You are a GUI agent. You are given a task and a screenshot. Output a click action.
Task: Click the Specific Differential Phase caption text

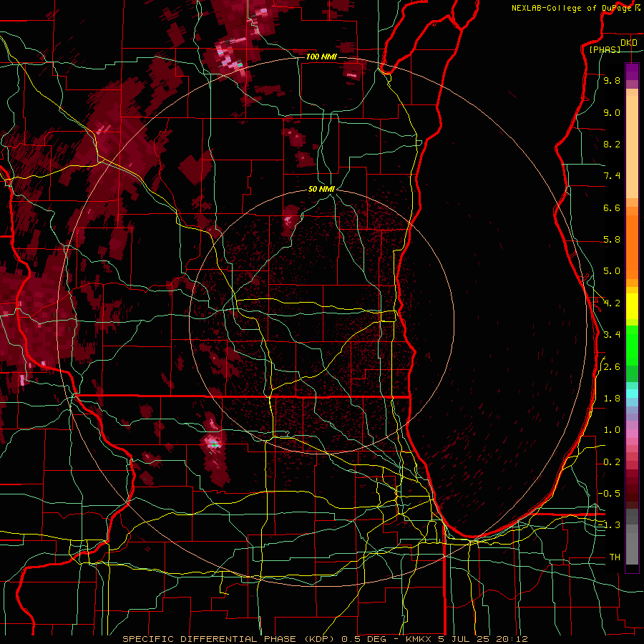326,639
